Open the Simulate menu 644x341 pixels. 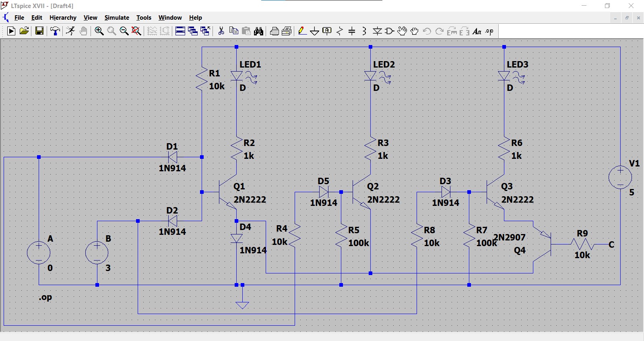(x=117, y=18)
